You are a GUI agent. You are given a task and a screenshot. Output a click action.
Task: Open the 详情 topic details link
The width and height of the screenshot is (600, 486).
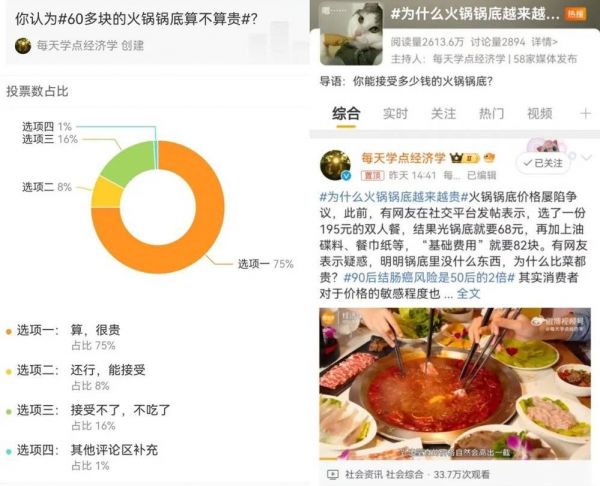(x=545, y=42)
